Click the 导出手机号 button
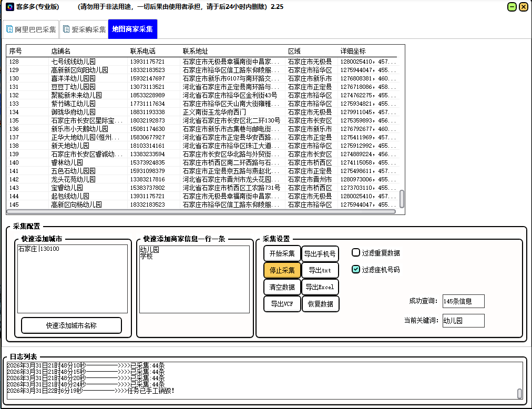The width and height of the screenshot is (532, 409). [320, 253]
